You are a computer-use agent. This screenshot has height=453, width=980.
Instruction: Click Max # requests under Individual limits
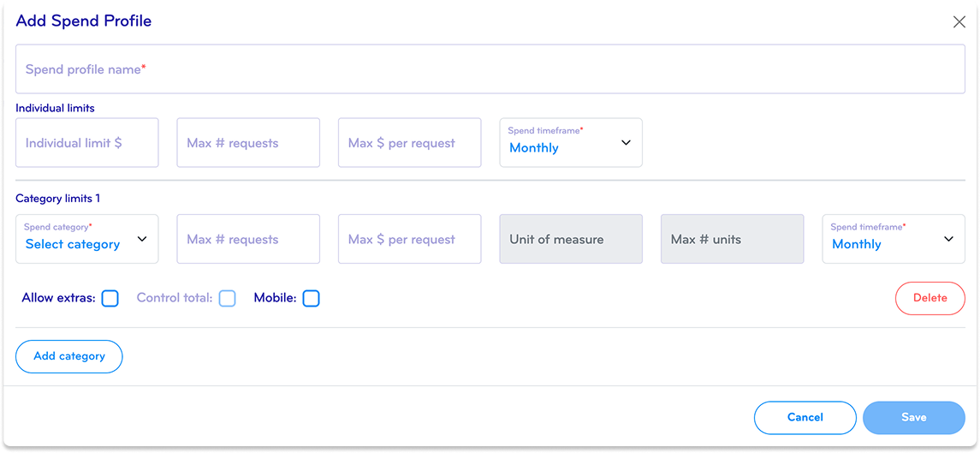(248, 143)
